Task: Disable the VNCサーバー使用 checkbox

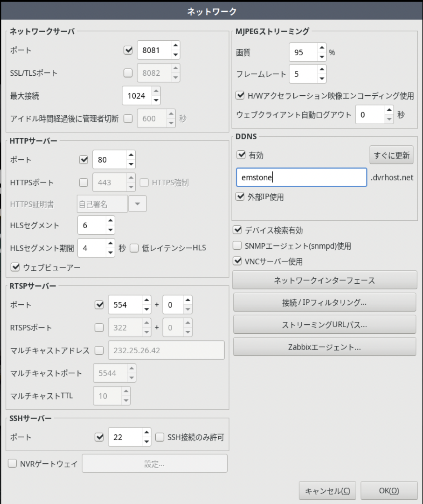Action: pyautogui.click(x=237, y=261)
